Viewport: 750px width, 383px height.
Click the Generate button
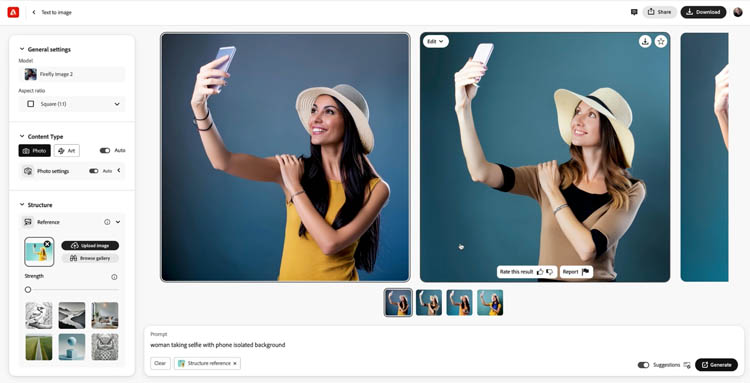point(716,365)
